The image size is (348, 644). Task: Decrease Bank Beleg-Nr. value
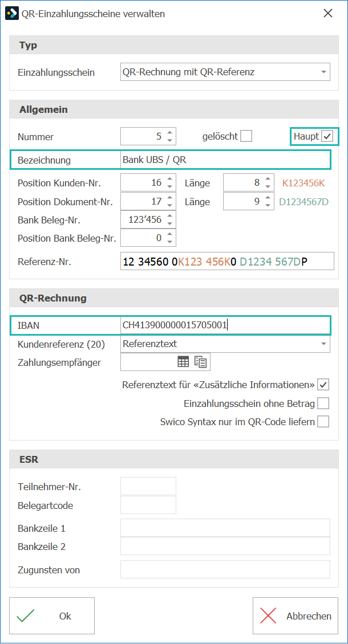[171, 224]
